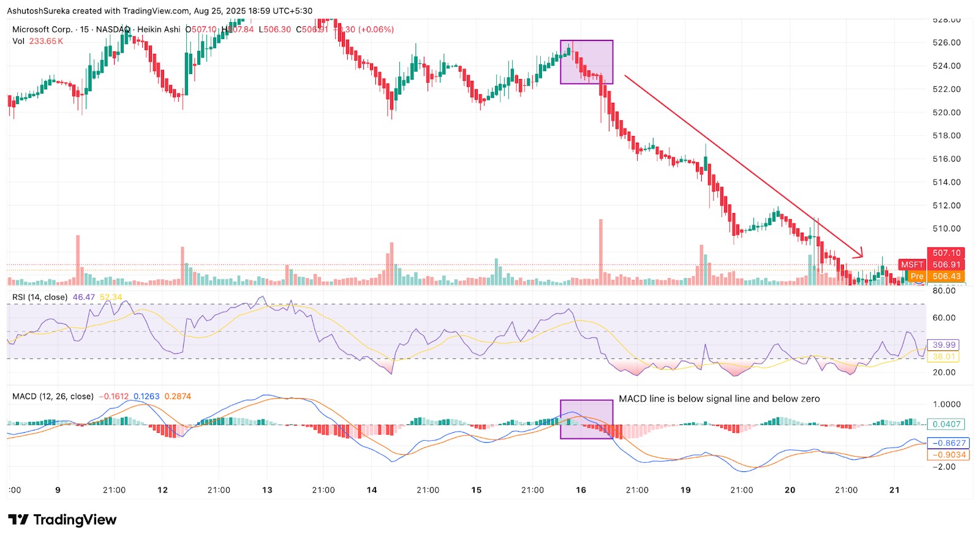980x540 pixels.
Task: Open the MACD (12, 26, close) indicator legend
Action: click(53, 396)
